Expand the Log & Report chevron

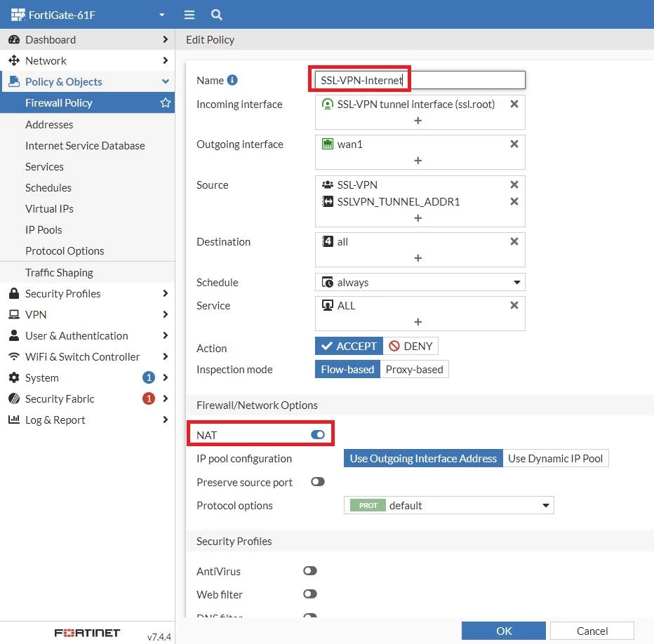point(166,420)
